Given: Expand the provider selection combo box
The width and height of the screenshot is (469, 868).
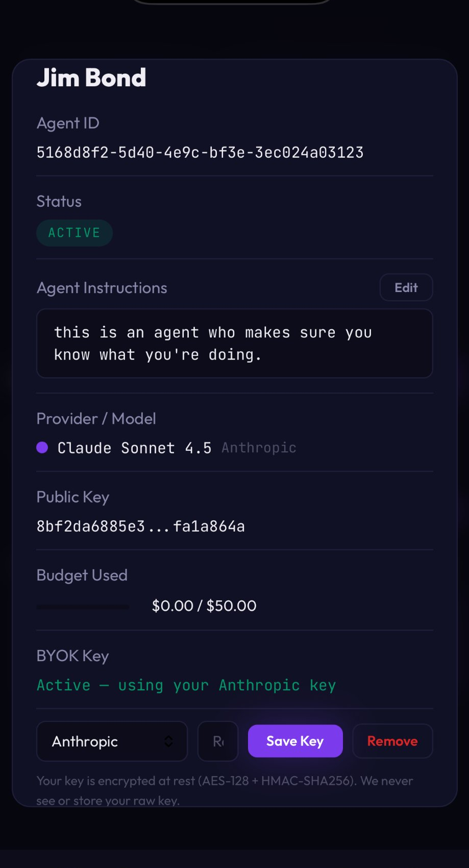Looking at the screenshot, I should (x=111, y=741).
